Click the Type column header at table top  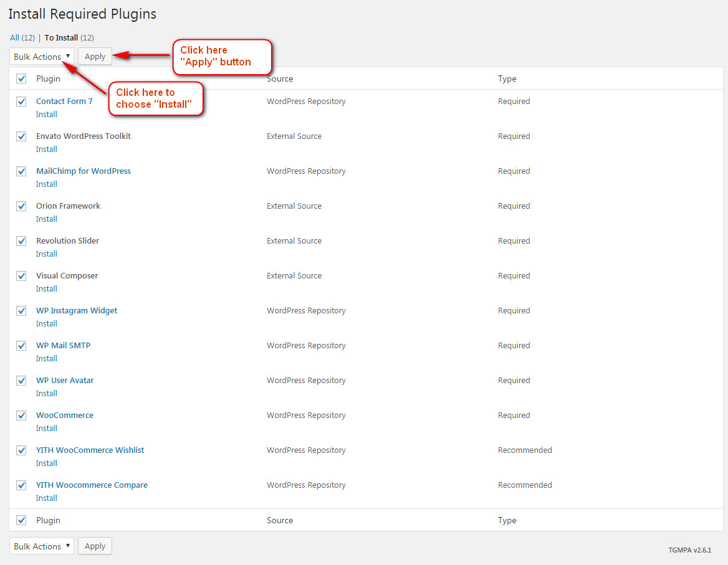507,78
